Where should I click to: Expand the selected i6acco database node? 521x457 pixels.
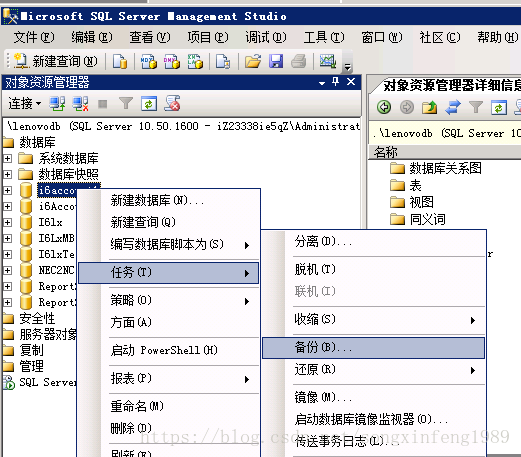7,190
